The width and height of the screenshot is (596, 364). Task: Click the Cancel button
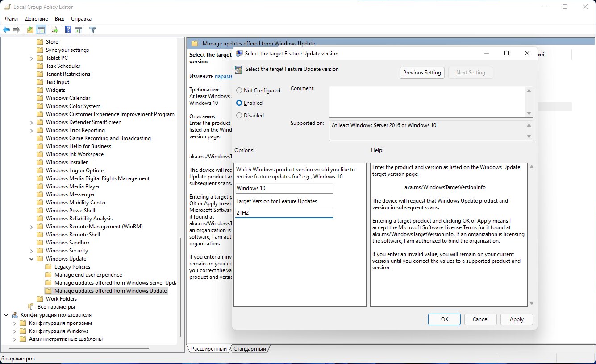pyautogui.click(x=480, y=319)
